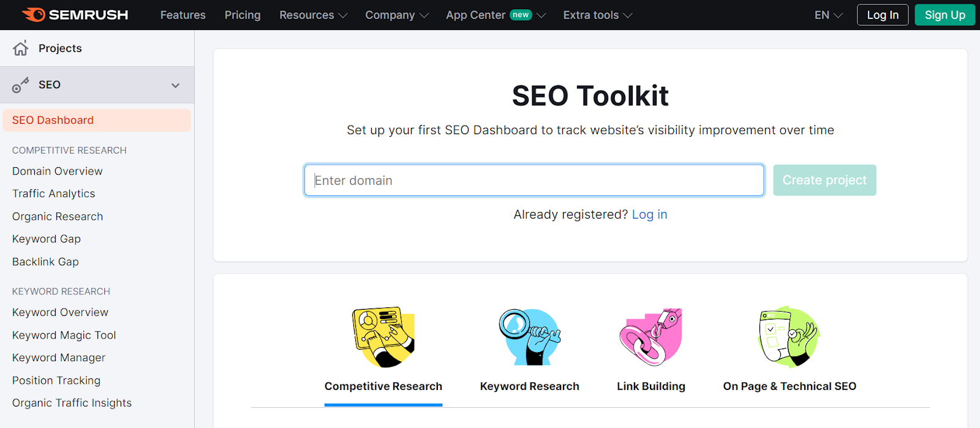Click the On Page & Technical SEO illustration

click(x=790, y=337)
